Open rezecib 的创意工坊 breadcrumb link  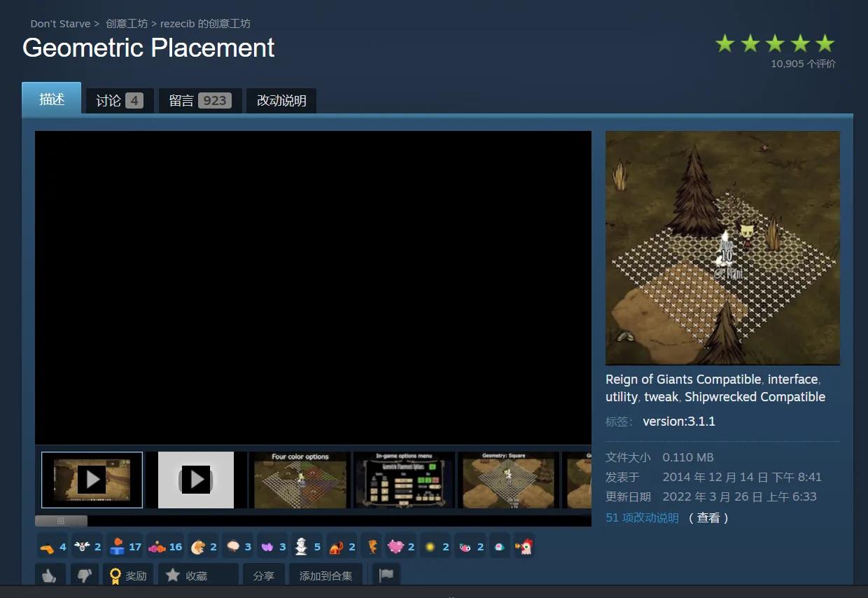coord(205,24)
